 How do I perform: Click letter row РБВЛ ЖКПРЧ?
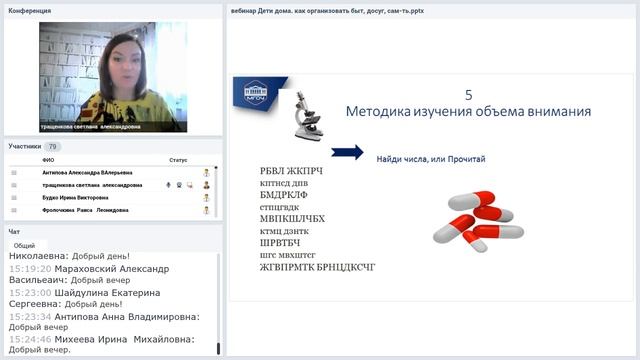coord(291,171)
